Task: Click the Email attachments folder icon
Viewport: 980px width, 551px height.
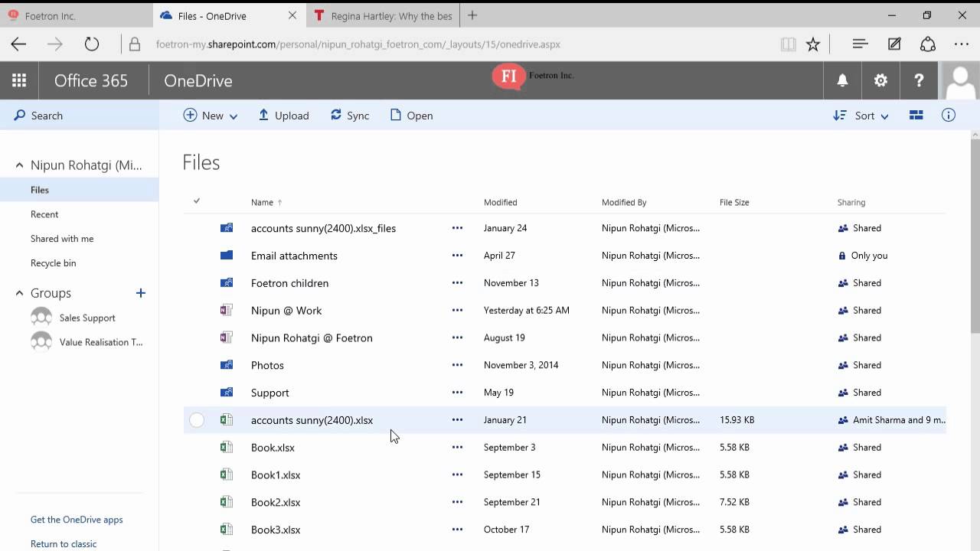Action: [227, 256]
